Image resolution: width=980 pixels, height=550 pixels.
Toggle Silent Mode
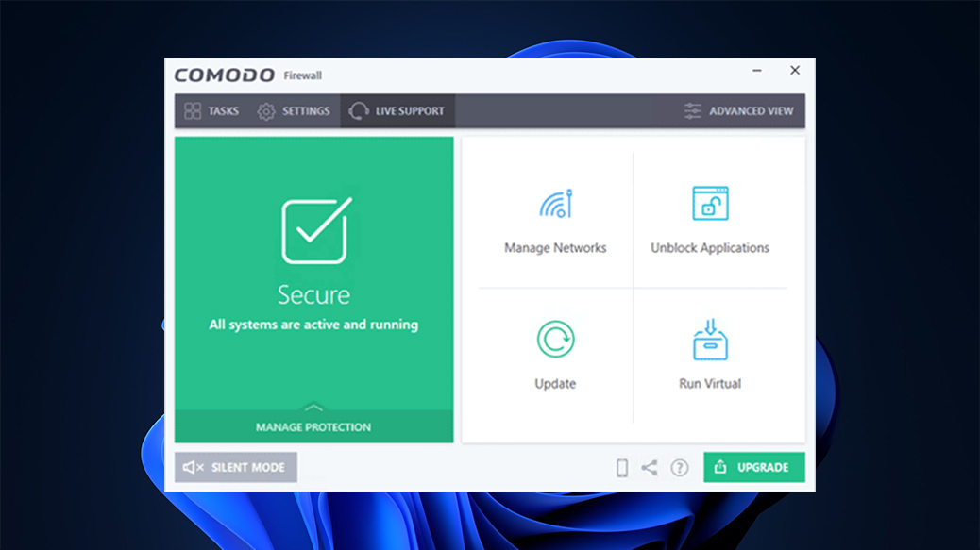(236, 467)
